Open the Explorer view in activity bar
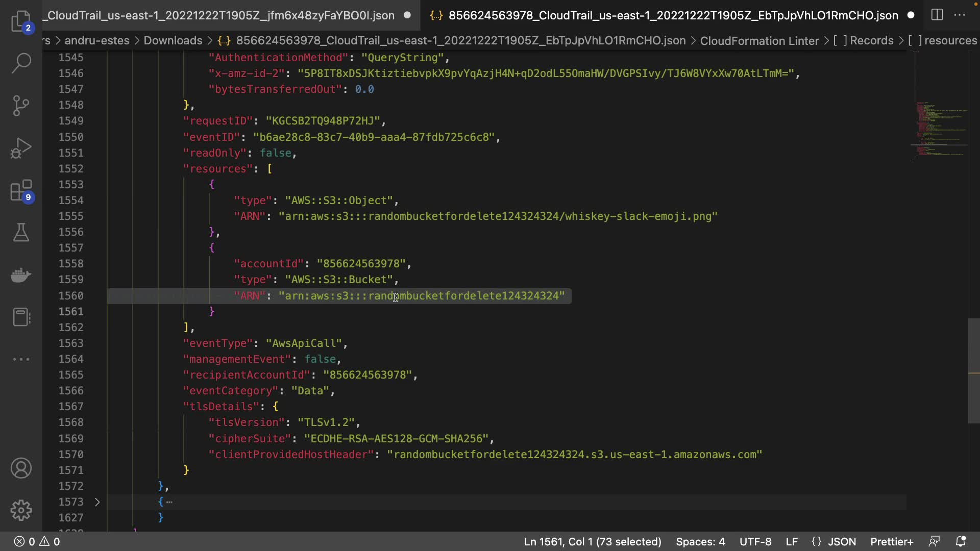 [21, 21]
